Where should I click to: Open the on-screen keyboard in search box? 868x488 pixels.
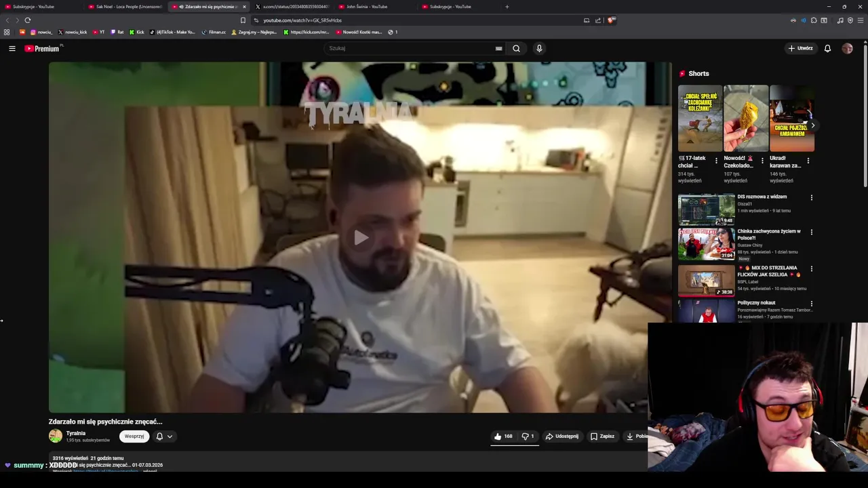pos(498,48)
